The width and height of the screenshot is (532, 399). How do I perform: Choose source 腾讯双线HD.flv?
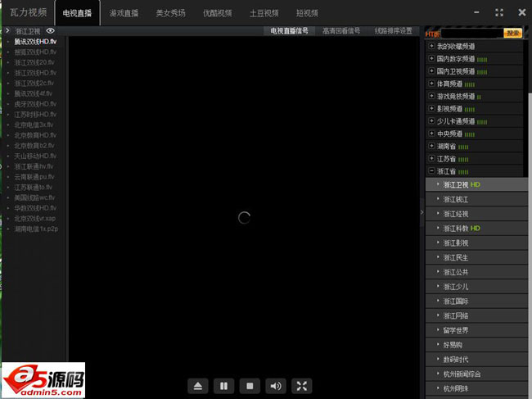tap(35, 42)
